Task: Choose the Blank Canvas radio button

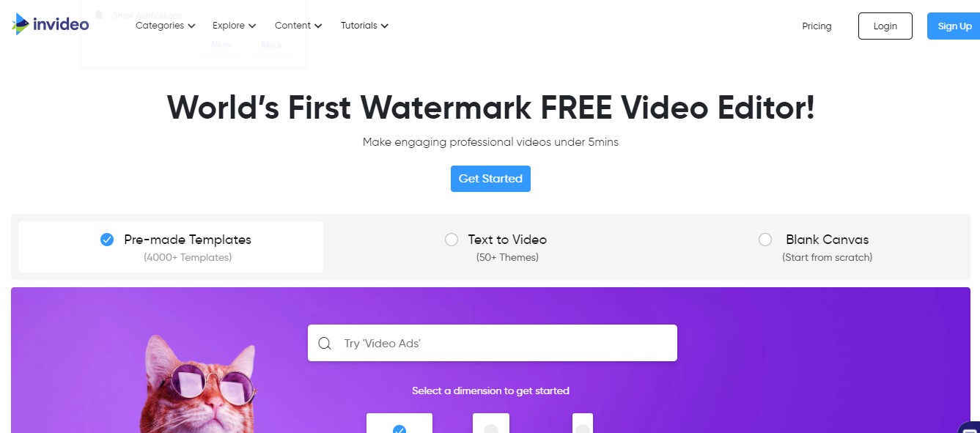Action: pos(765,240)
